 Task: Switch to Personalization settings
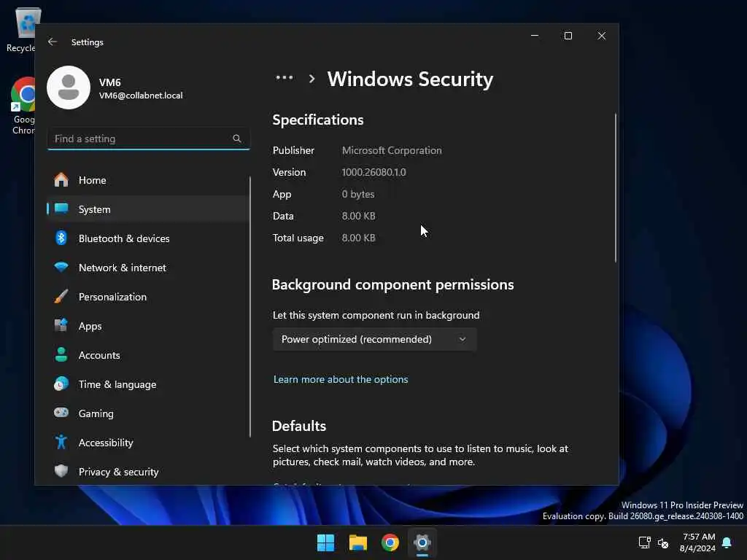[148, 297]
